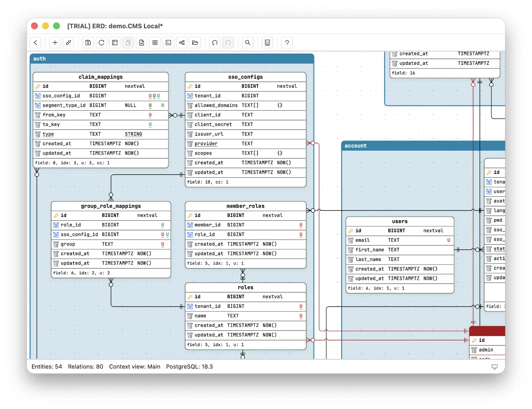Click the first_name column in users

point(400,250)
